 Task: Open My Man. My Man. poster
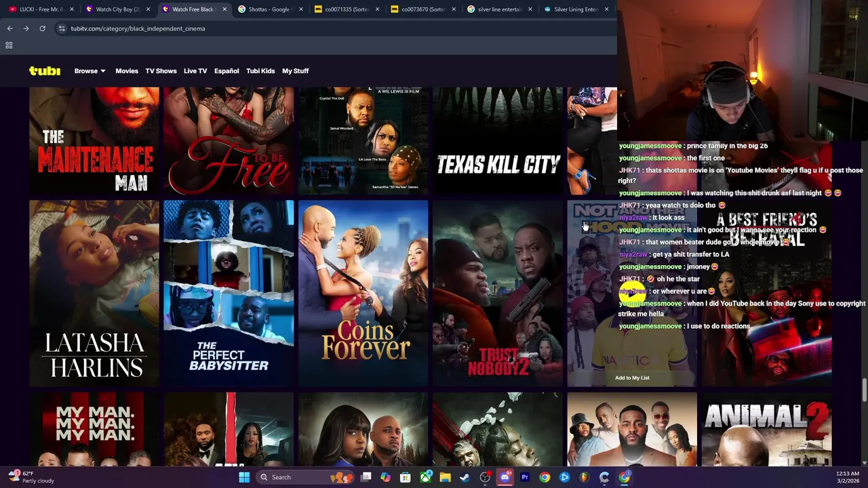pos(94,429)
